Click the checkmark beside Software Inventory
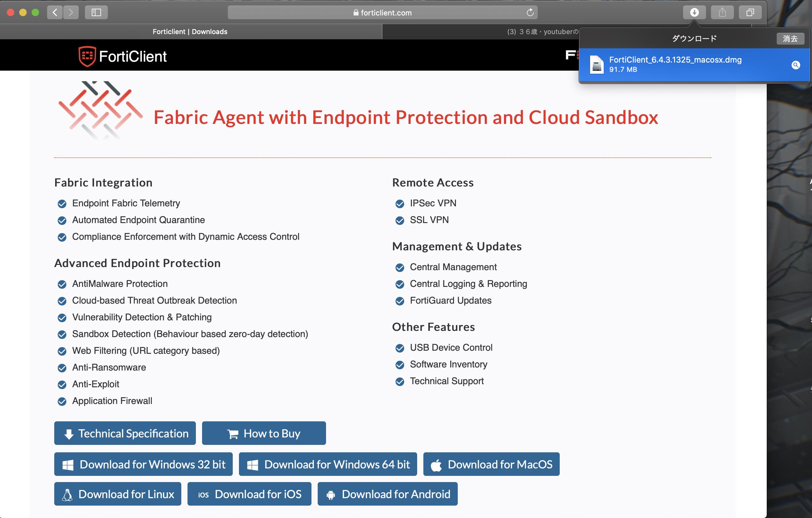 [399, 365]
